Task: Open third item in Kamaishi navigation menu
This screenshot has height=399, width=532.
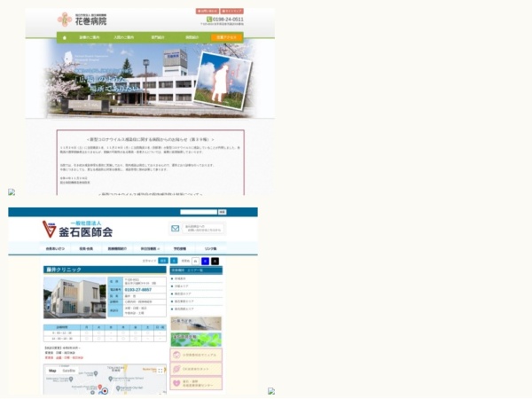Action: point(117,248)
